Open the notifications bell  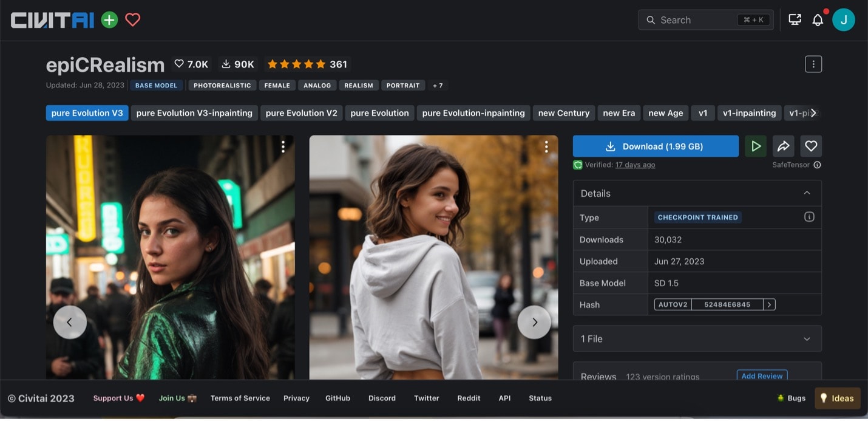[818, 20]
